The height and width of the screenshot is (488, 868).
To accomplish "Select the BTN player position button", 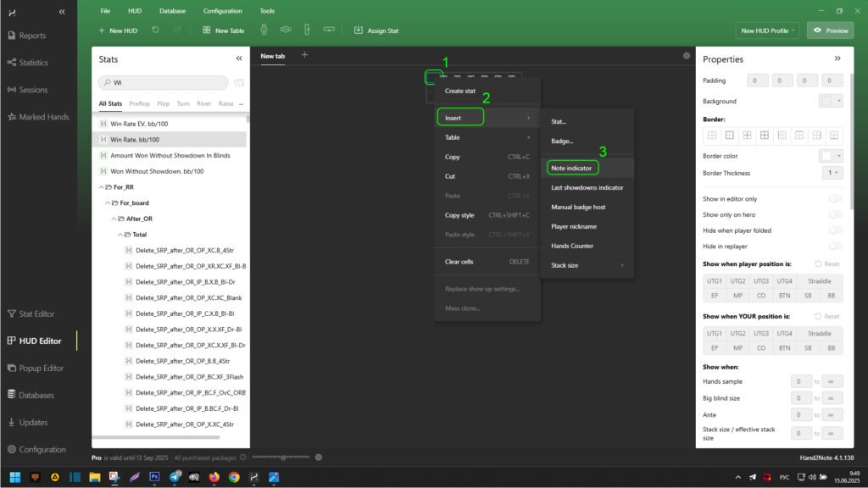I will (785, 297).
